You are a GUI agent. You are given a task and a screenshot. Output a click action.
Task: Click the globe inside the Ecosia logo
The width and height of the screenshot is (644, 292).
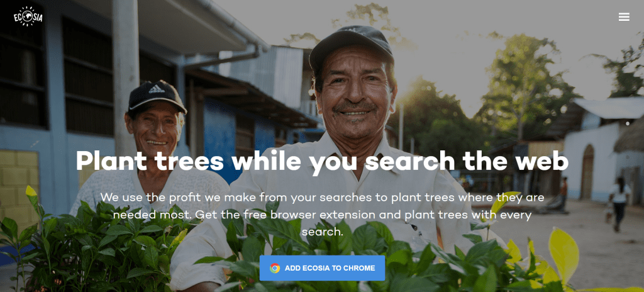(28, 17)
